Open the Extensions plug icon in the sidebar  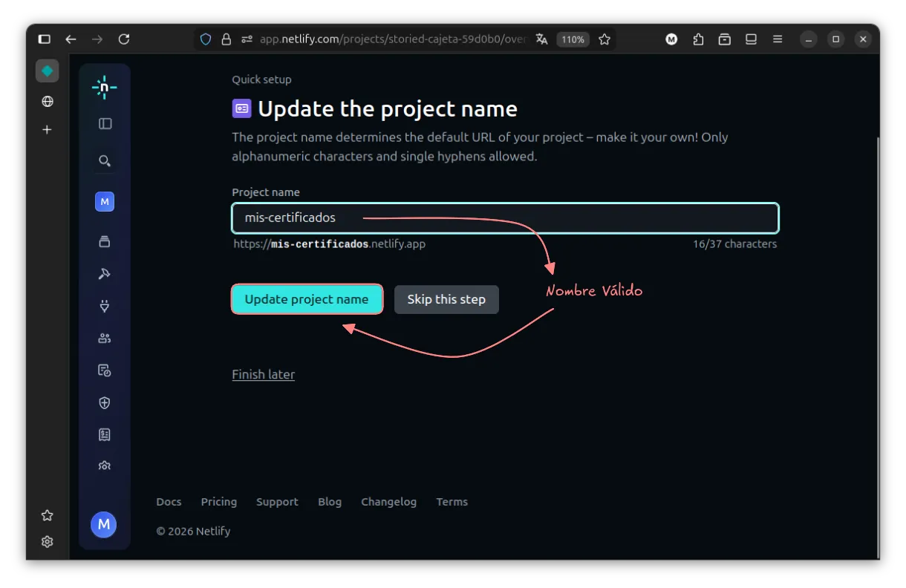coord(105,306)
